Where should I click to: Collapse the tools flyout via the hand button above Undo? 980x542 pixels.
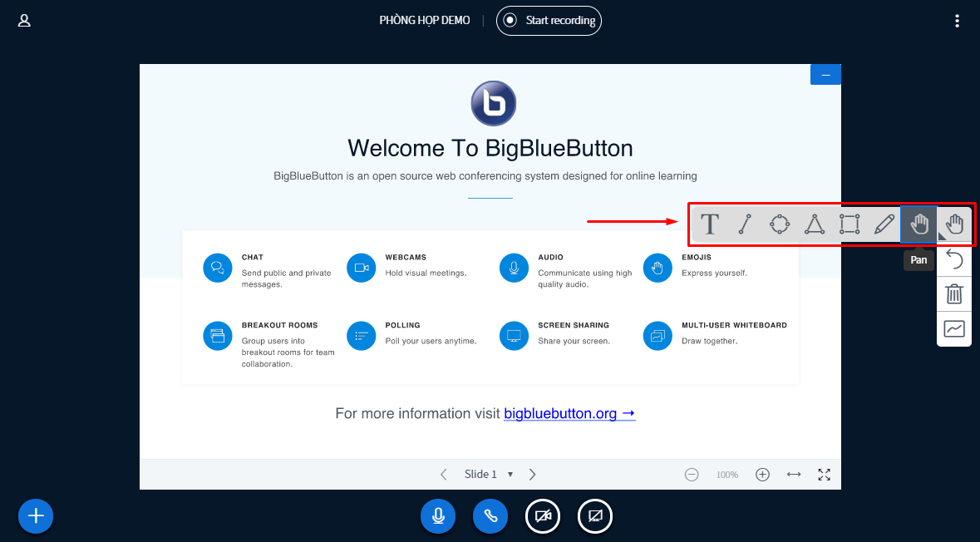click(954, 224)
